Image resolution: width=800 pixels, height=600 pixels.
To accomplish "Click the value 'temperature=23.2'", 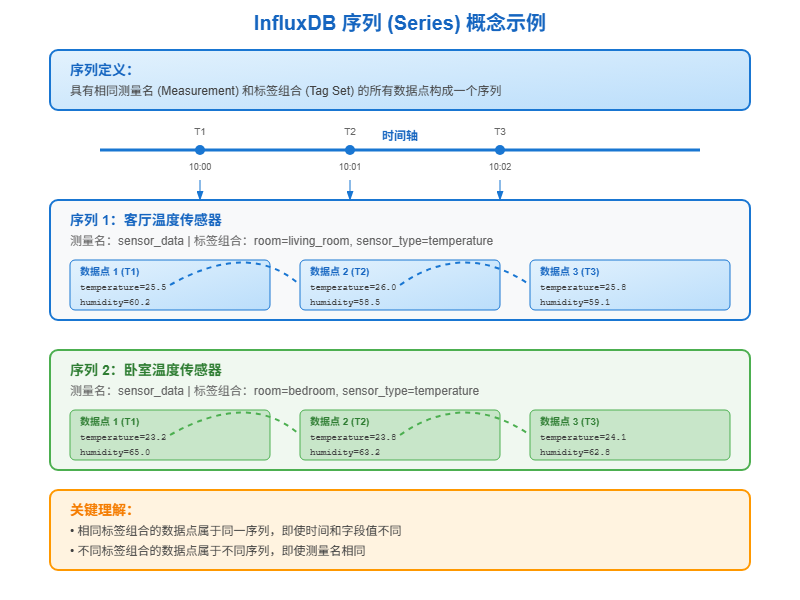I will [x=123, y=437].
